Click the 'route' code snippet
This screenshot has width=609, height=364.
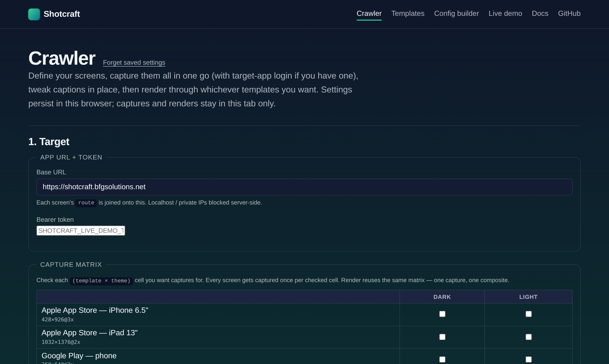86,203
